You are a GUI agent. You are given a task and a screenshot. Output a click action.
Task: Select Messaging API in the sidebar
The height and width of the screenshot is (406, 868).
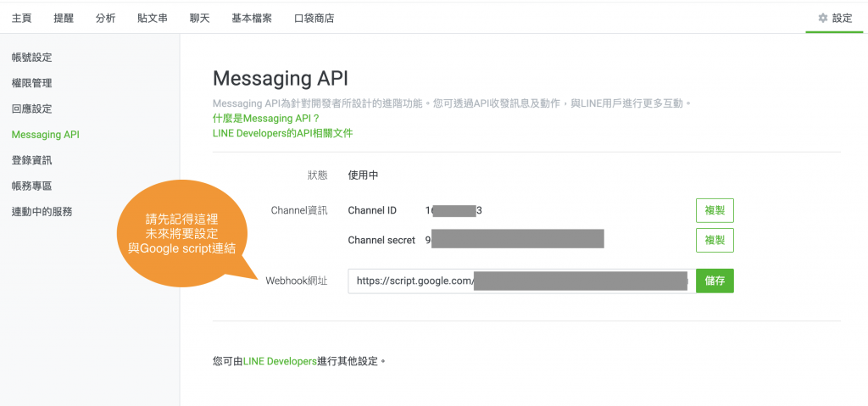click(x=46, y=135)
